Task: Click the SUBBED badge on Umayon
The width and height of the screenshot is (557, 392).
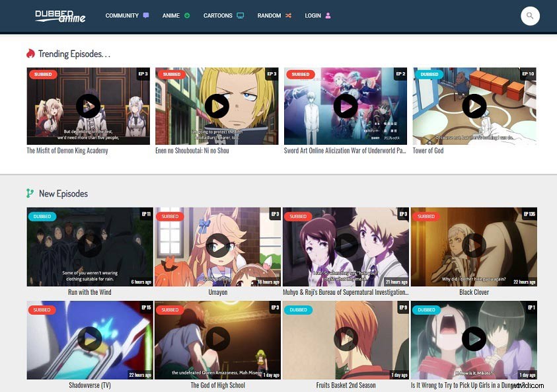Action: (x=170, y=216)
